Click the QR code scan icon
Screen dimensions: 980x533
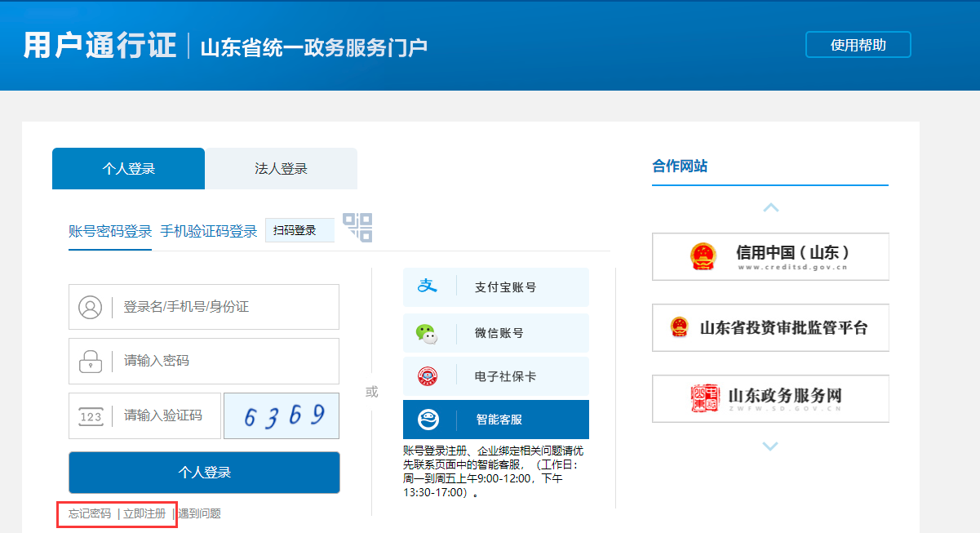click(357, 227)
